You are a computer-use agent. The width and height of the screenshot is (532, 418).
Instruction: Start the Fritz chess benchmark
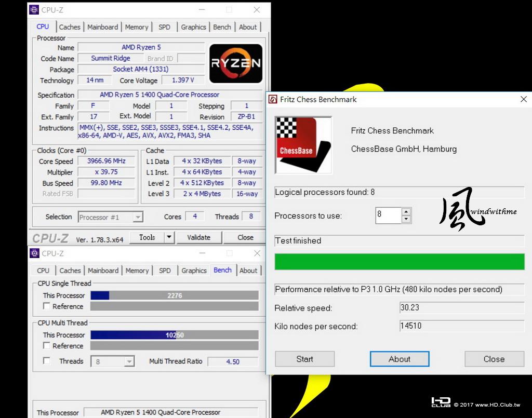click(x=304, y=359)
